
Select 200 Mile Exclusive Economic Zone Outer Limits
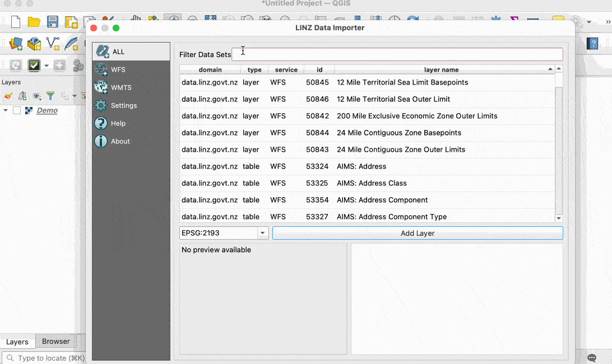click(x=367, y=116)
